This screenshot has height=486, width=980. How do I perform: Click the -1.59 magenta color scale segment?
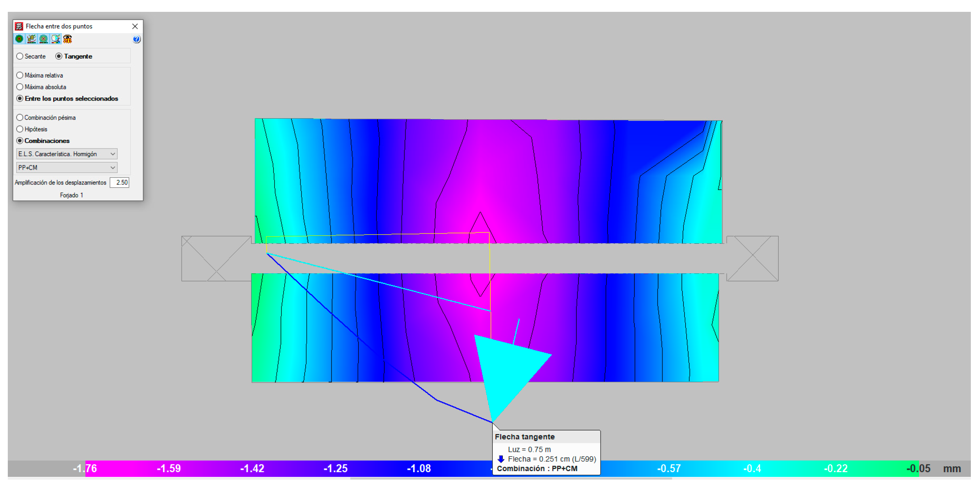(x=169, y=468)
